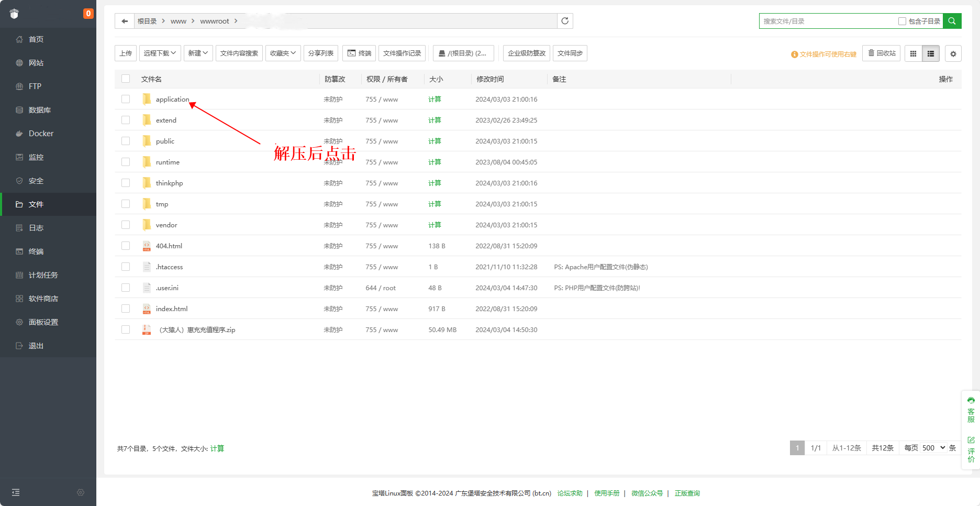Open the recycle bin (回收站)
This screenshot has height=506, width=980.
pos(882,53)
